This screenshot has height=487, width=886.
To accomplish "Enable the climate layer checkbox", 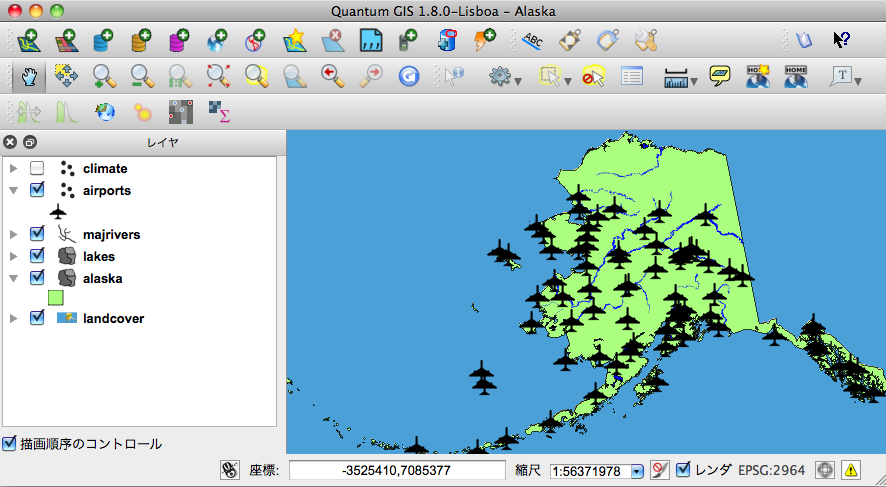I will point(37,169).
